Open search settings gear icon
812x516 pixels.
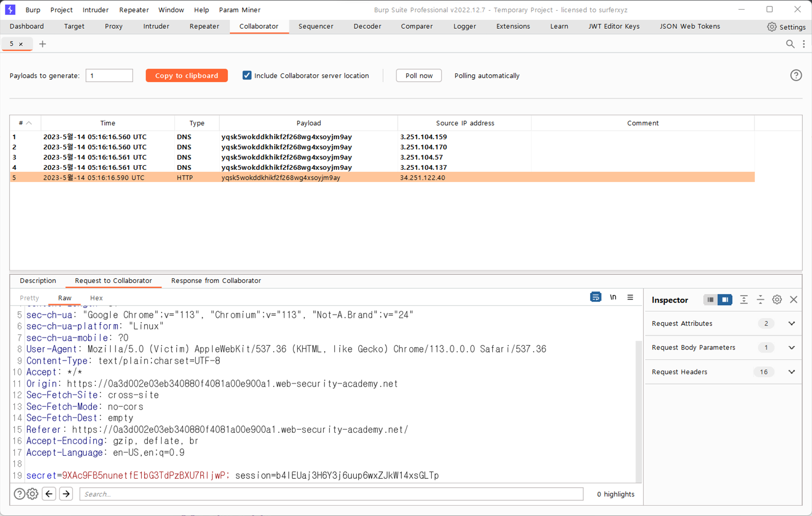tap(32, 494)
